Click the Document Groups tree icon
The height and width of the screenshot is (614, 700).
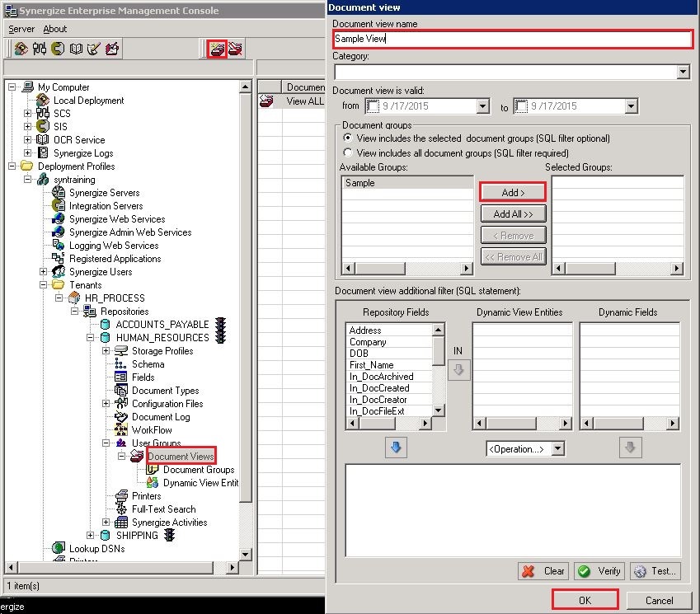(x=153, y=470)
